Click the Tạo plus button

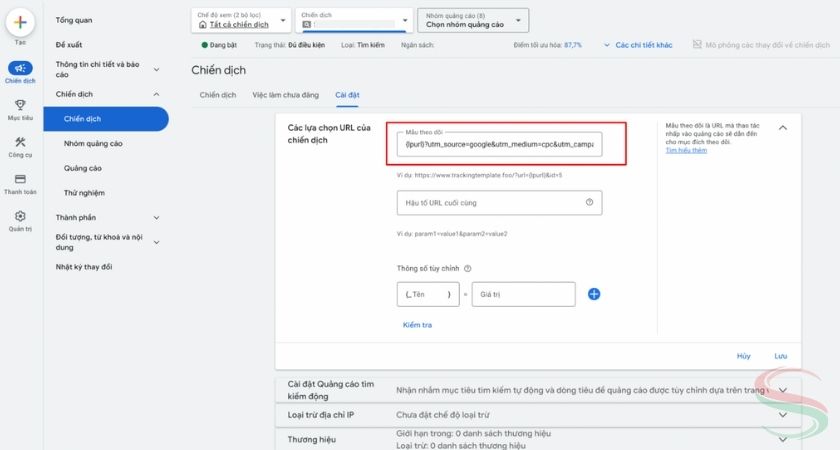coord(20,22)
